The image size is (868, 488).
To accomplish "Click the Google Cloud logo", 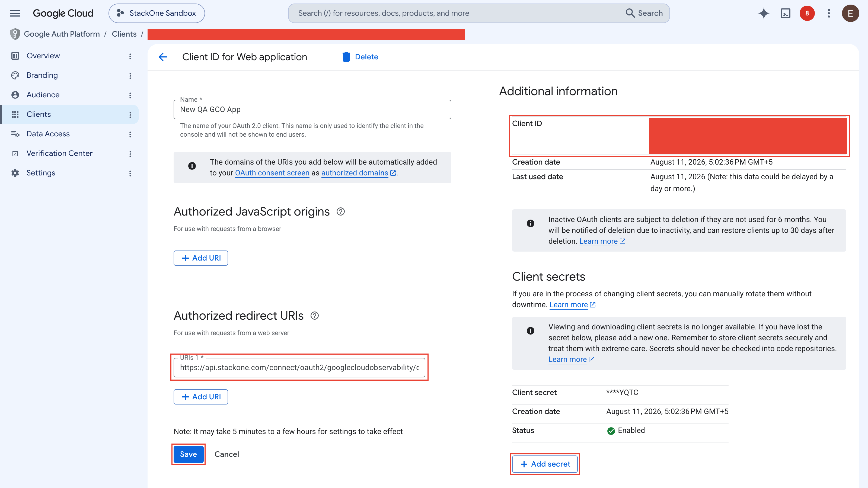I will tap(63, 13).
